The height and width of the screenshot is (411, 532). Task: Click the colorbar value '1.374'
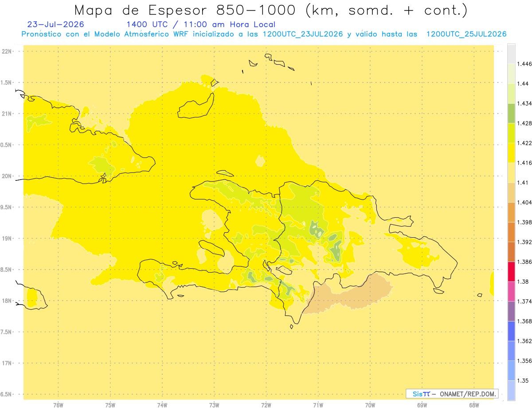tap(525, 301)
